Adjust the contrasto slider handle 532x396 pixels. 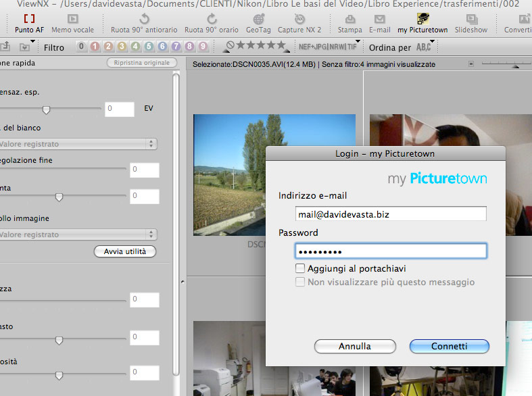[59, 341]
